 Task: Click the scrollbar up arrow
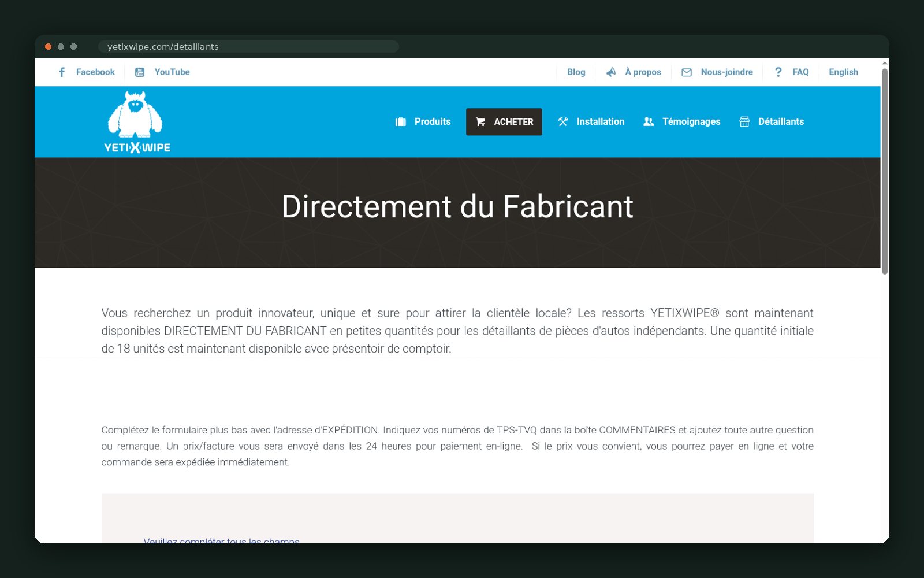pos(885,62)
